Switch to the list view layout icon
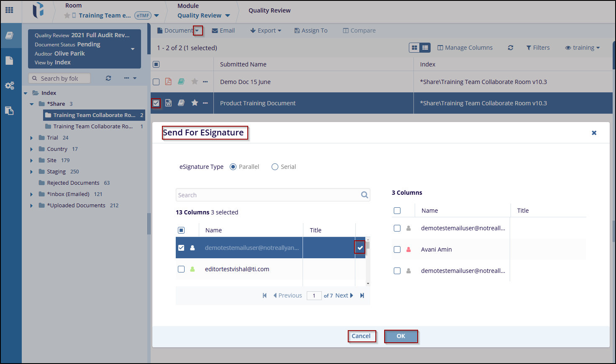Image resolution: width=616 pixels, height=364 pixels. tap(425, 48)
